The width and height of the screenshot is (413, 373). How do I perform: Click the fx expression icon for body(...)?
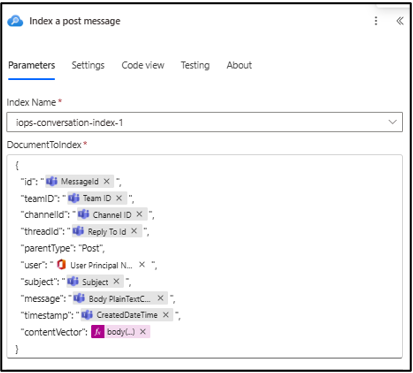98,332
